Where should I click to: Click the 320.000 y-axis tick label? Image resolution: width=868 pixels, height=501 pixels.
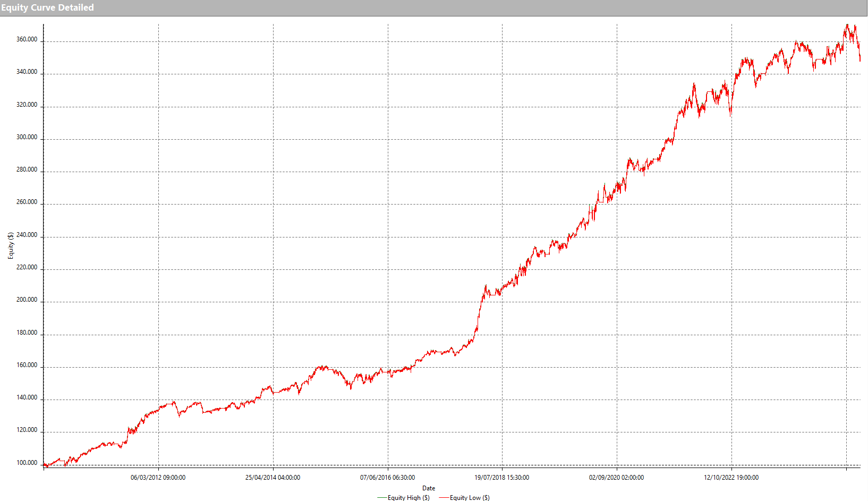(27, 105)
